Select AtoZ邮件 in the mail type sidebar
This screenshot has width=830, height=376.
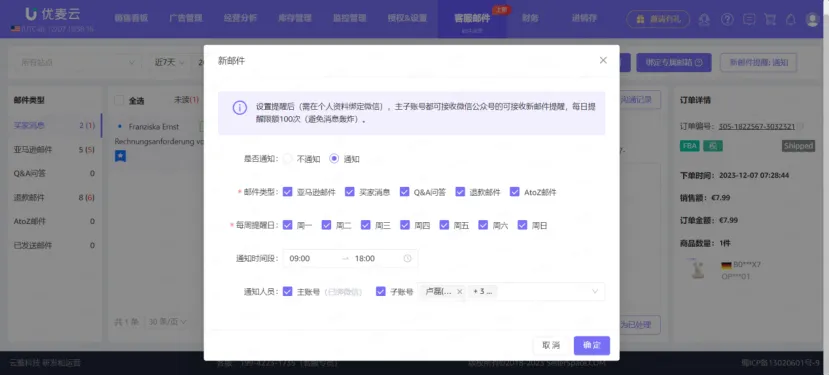click(x=55, y=221)
